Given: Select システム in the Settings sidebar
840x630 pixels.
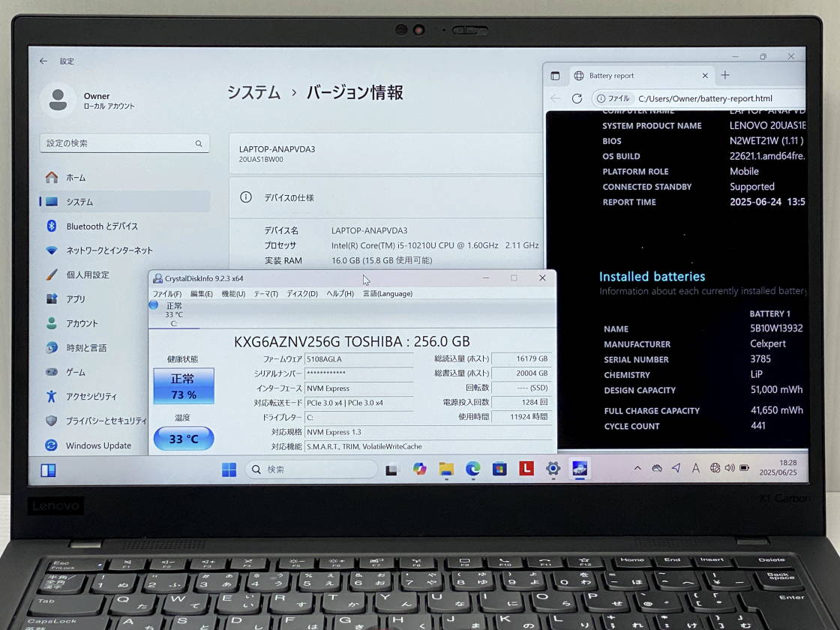Looking at the screenshot, I should pyautogui.click(x=124, y=202).
